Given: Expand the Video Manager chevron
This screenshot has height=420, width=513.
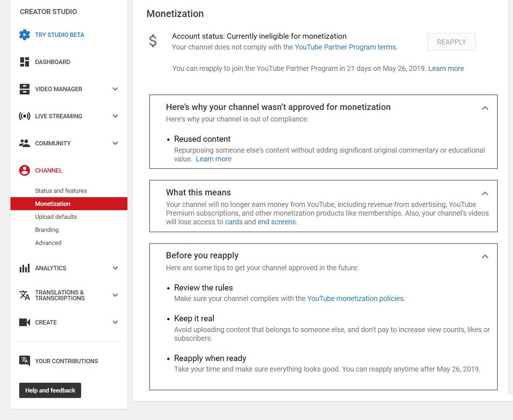Looking at the screenshot, I should [115, 89].
